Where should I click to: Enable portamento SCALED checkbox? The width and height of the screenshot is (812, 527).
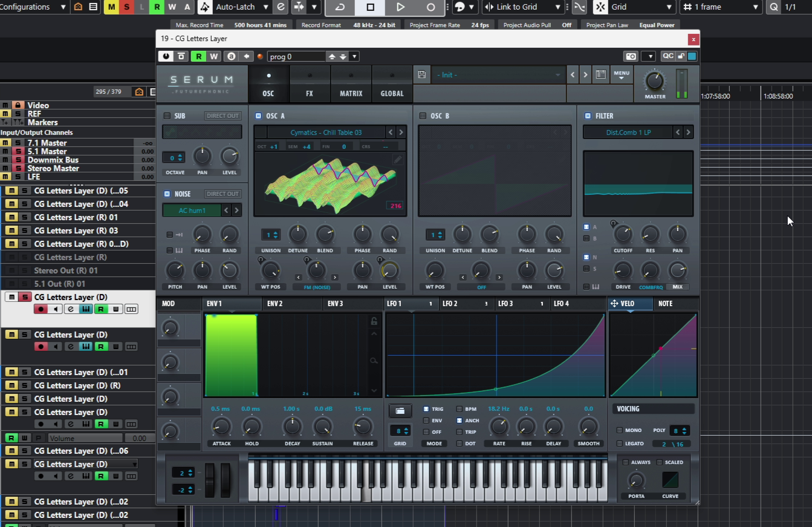pos(660,462)
